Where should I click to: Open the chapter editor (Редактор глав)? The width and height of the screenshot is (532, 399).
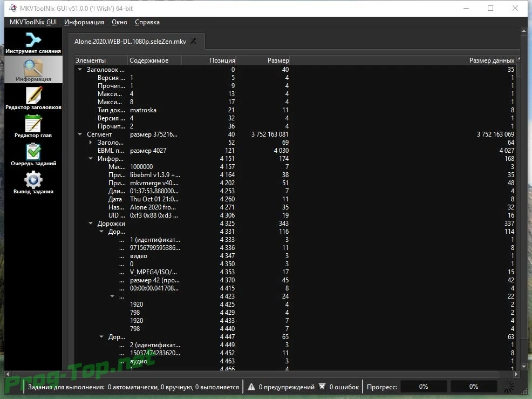point(33,126)
